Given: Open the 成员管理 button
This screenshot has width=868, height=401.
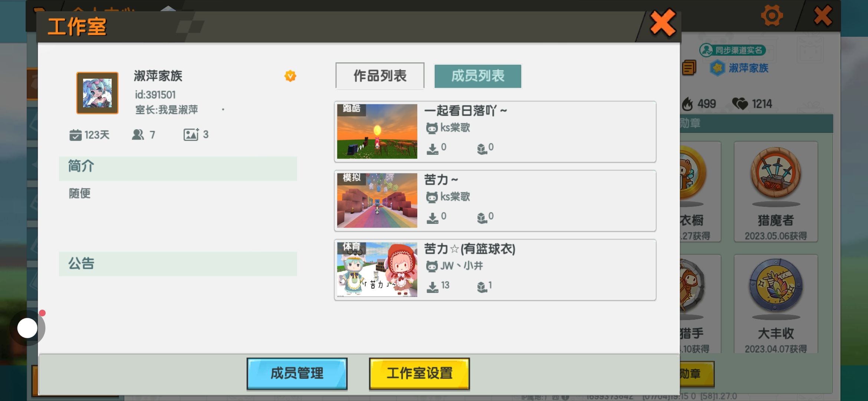Looking at the screenshot, I should coord(297,374).
